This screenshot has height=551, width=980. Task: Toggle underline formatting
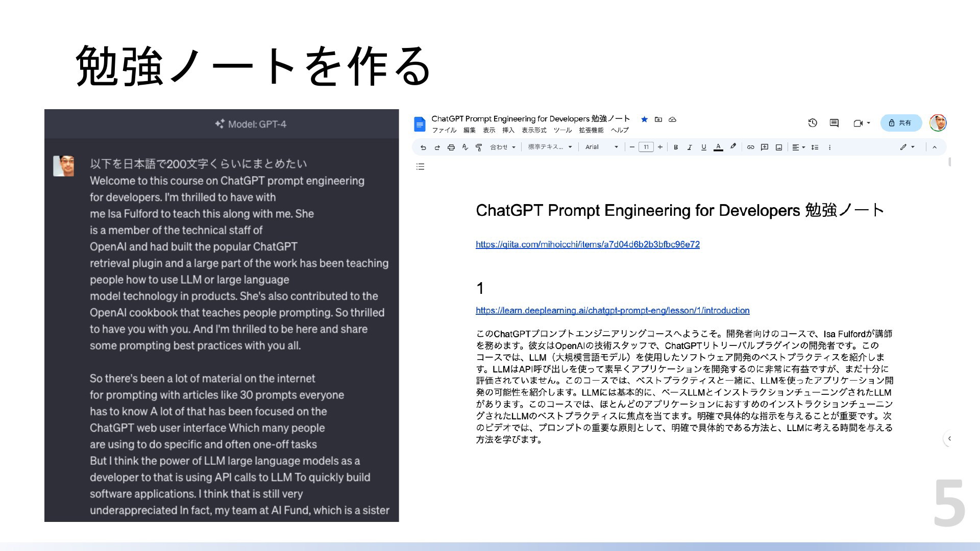coord(704,147)
